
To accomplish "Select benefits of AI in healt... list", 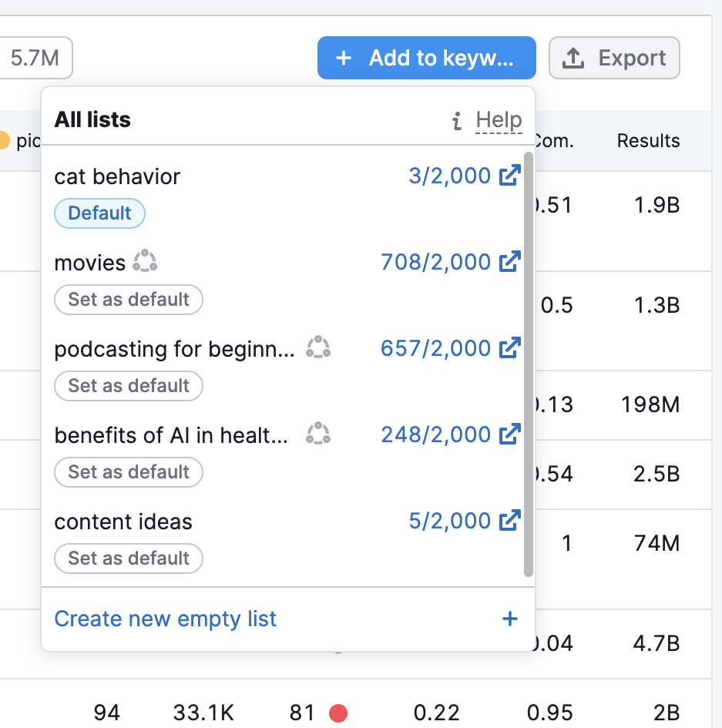I will (171, 435).
